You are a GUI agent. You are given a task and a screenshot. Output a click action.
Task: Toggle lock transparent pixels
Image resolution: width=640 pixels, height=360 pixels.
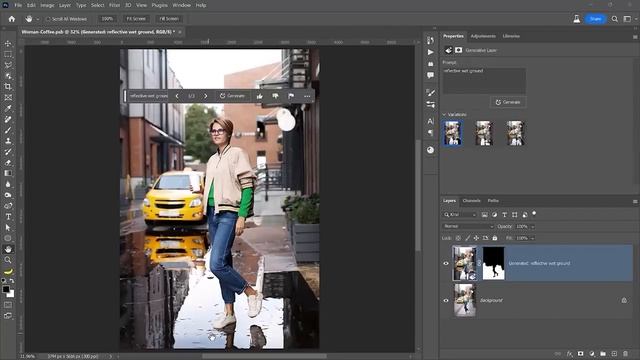(458, 238)
